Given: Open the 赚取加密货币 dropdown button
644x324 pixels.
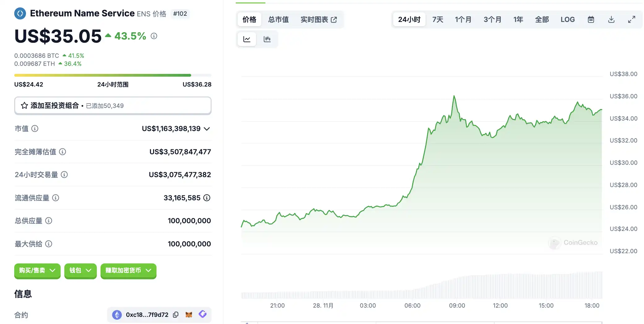Looking at the screenshot, I should (128, 271).
